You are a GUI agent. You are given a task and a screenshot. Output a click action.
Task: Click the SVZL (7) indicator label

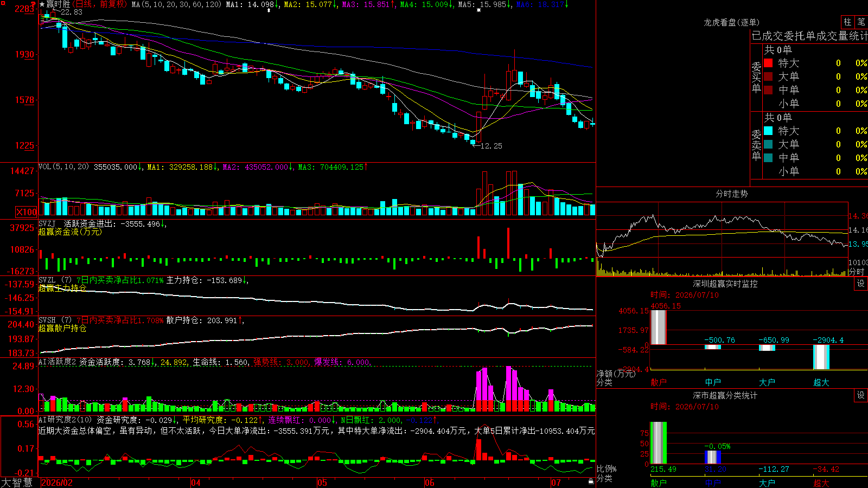[x=55, y=280]
